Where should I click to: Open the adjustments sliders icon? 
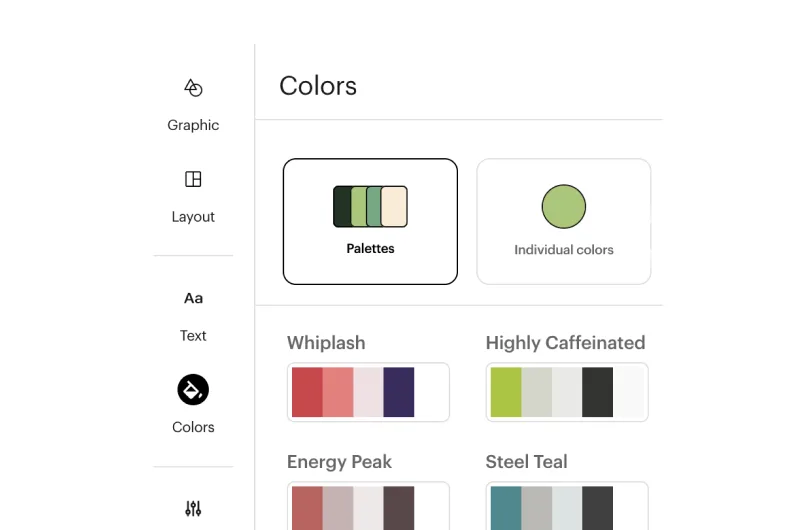(193, 508)
